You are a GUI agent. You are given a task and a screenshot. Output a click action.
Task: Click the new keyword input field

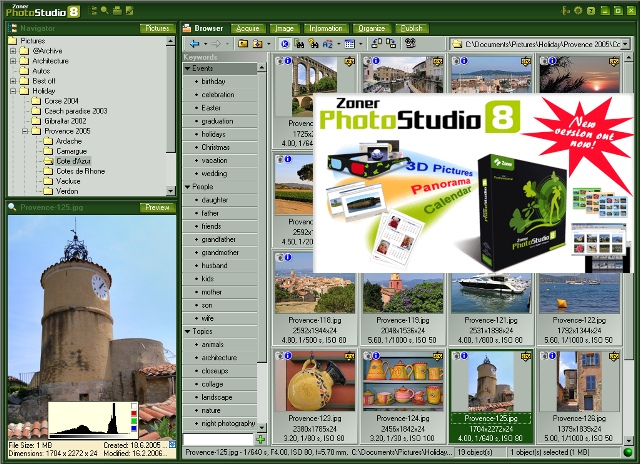point(218,440)
